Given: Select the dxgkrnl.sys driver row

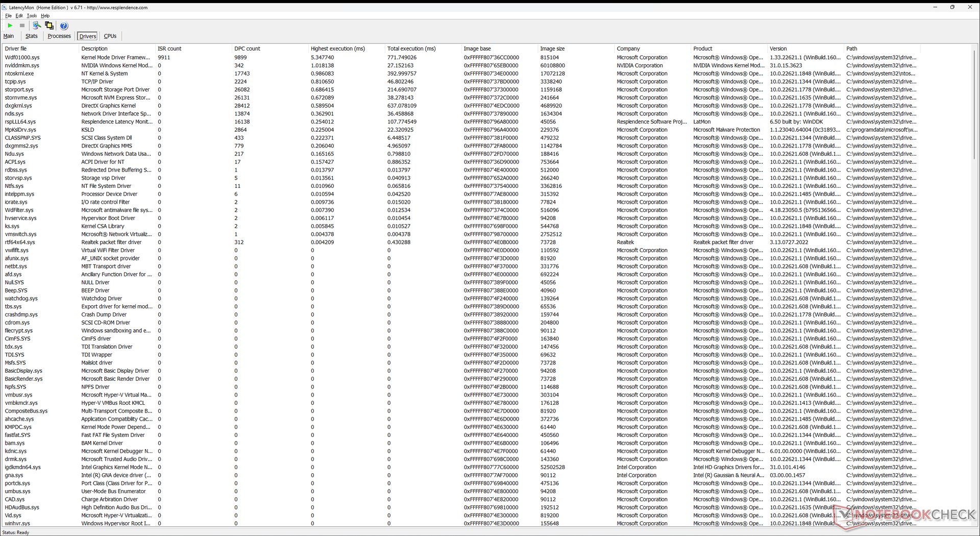Looking at the screenshot, I should [461, 106].
